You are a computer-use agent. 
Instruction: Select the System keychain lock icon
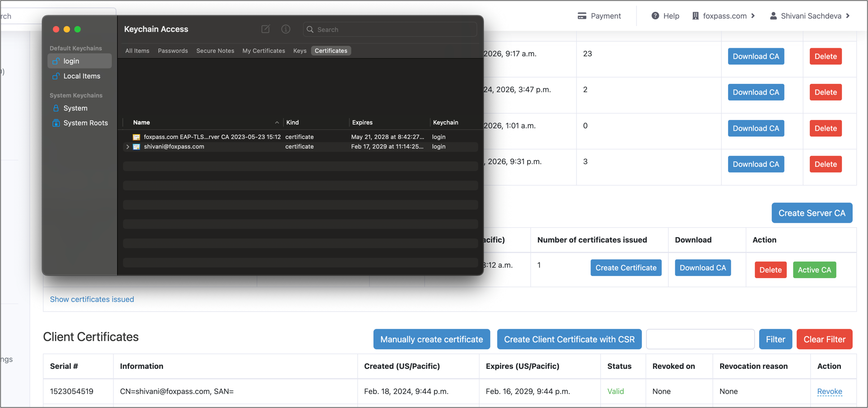click(x=56, y=108)
